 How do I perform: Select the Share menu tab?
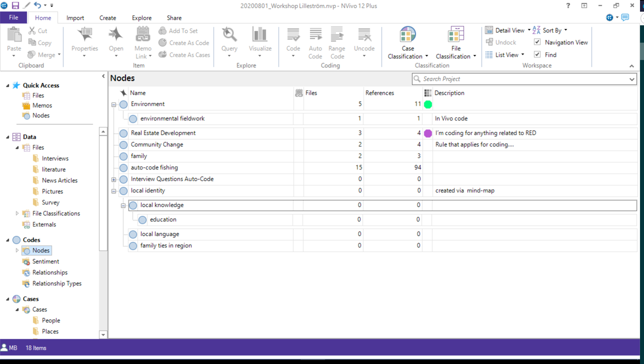[x=174, y=18]
